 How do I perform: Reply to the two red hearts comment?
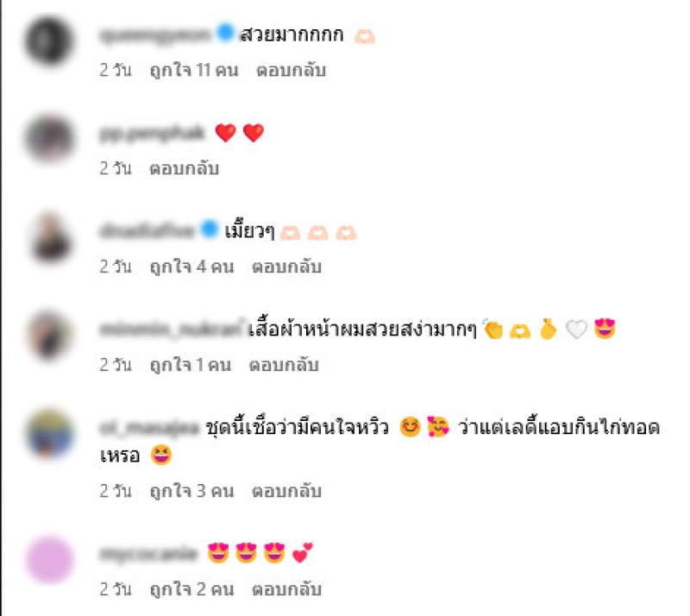[x=184, y=168]
